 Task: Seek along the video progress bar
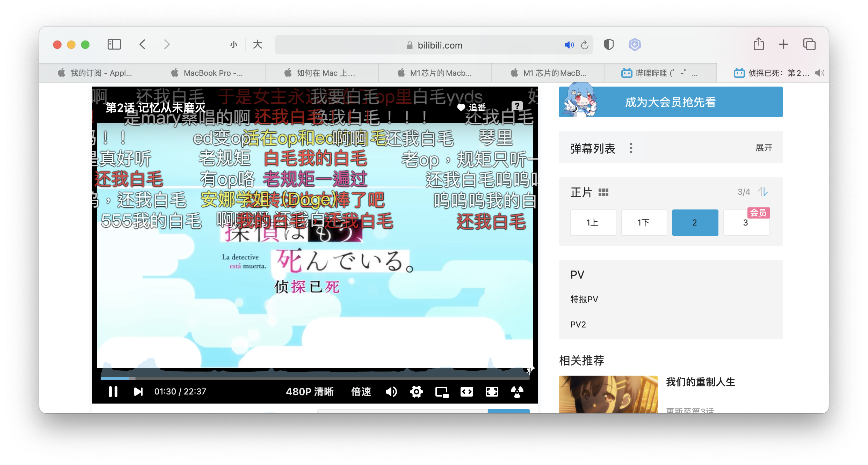click(x=314, y=378)
